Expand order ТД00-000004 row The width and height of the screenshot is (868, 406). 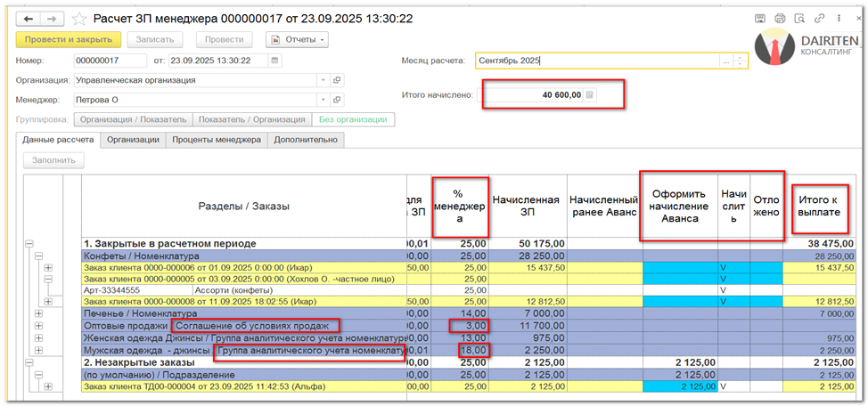[48, 386]
